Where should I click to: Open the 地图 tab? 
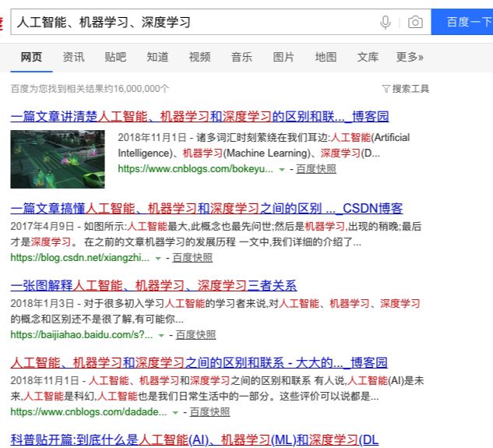(x=326, y=57)
